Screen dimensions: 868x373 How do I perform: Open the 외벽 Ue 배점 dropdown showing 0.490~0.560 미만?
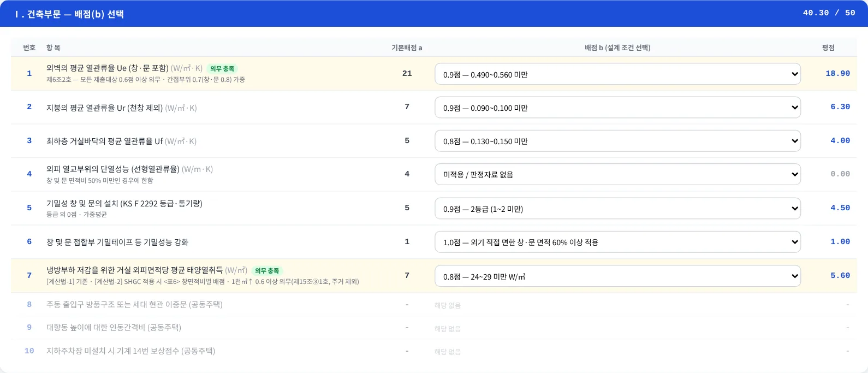click(x=617, y=74)
